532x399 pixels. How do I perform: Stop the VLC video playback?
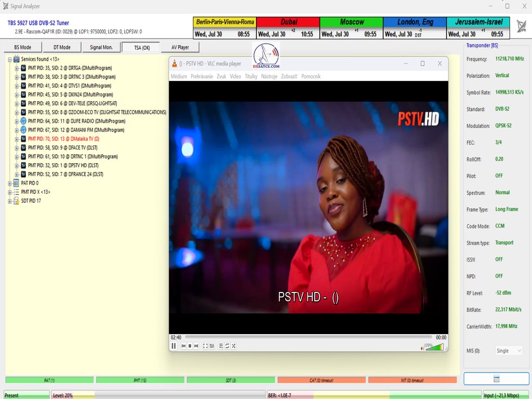coord(190,346)
